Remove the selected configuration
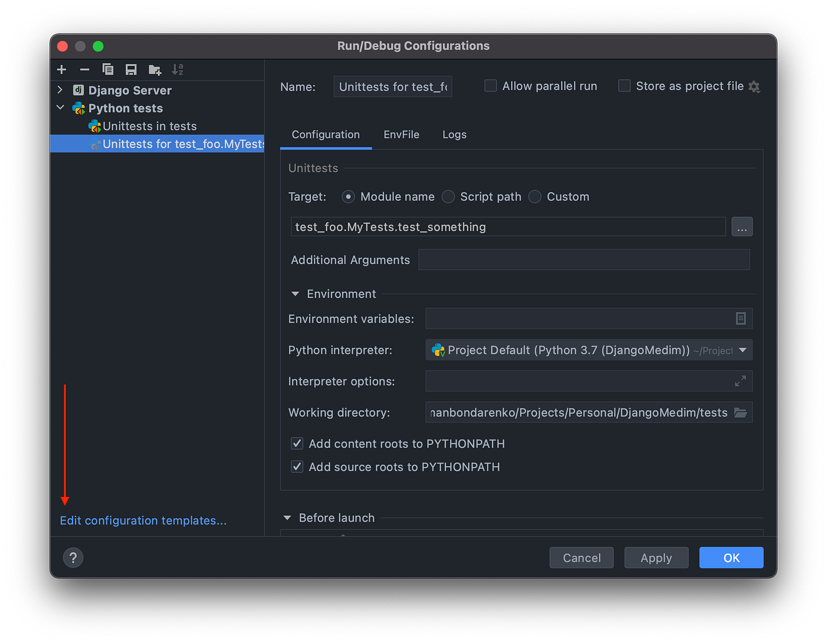The height and width of the screenshot is (644, 827). 84,69
